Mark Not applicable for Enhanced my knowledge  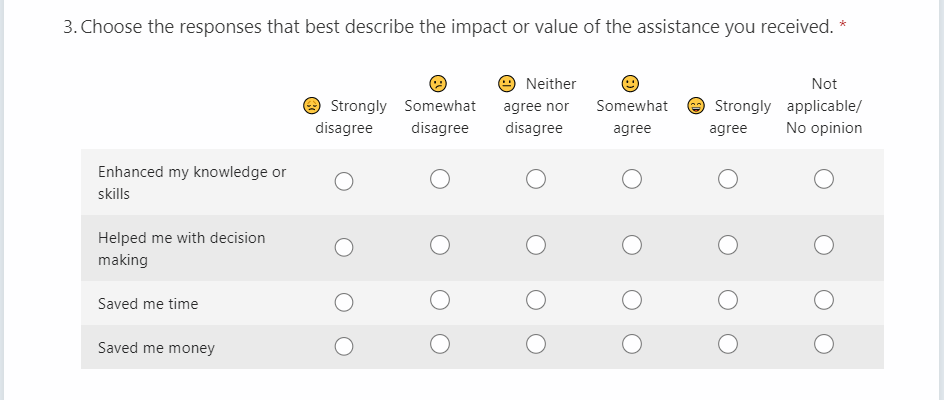[824, 180]
